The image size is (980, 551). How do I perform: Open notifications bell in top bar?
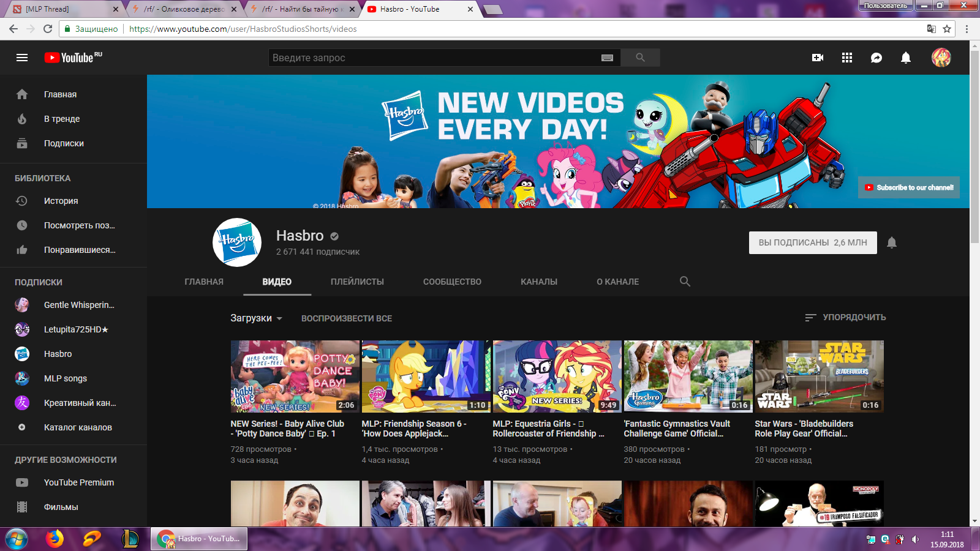tap(906, 58)
